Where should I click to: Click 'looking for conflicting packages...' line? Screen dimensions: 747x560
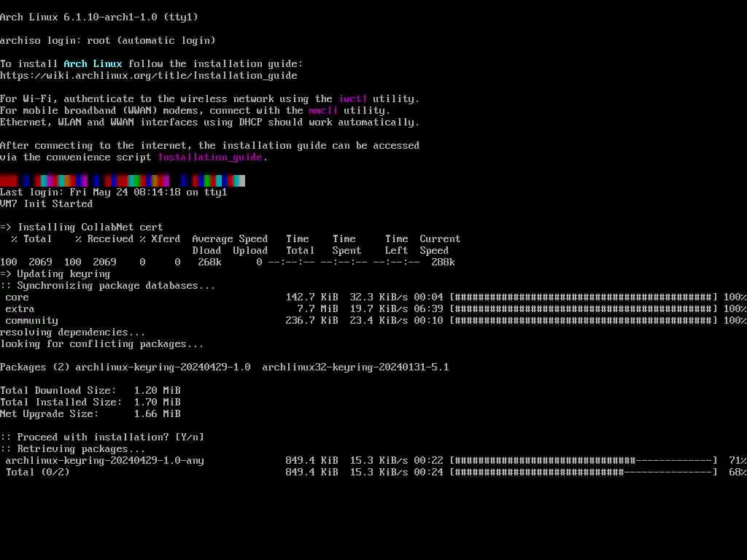click(x=102, y=344)
